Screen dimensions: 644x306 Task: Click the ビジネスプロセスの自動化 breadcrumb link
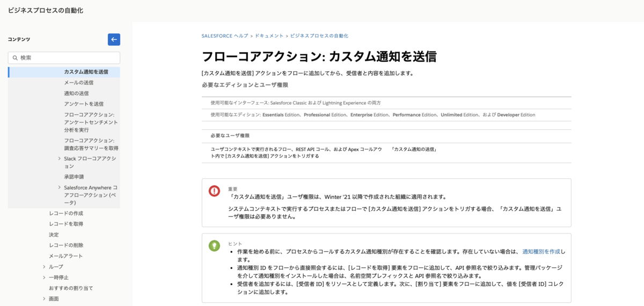319,36
